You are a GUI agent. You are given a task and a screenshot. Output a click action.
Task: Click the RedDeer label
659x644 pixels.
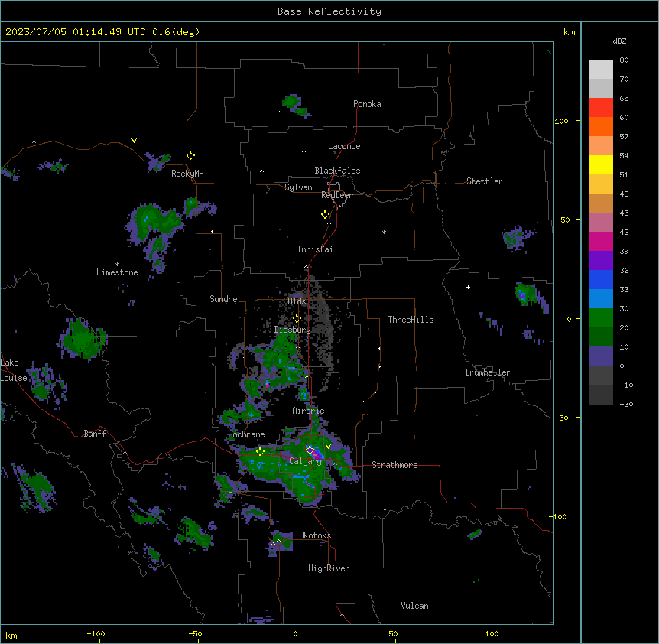tap(336, 195)
